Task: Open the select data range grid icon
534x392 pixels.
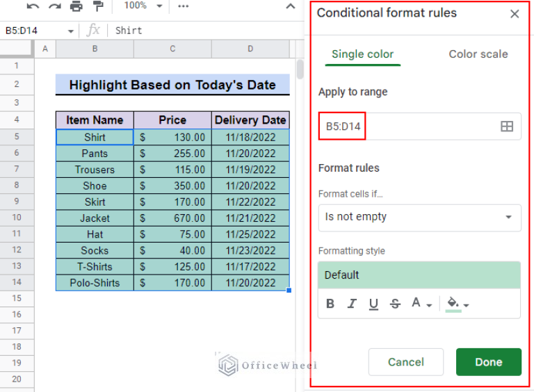Action: coord(507,126)
